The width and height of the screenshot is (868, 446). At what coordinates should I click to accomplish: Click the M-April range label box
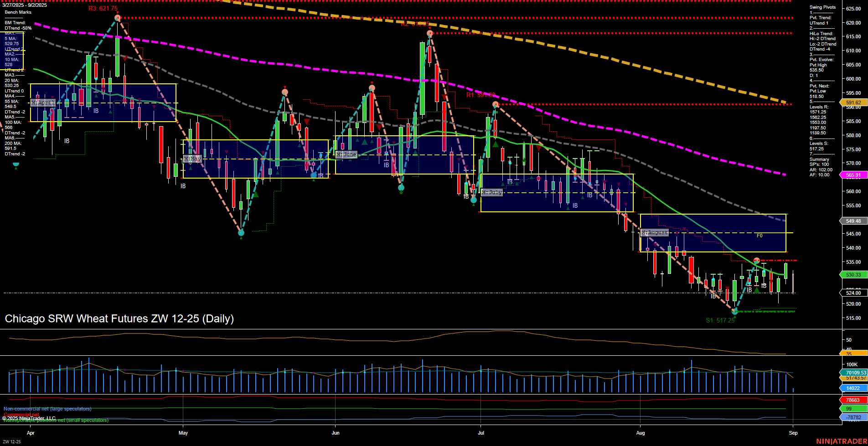click(x=42, y=103)
